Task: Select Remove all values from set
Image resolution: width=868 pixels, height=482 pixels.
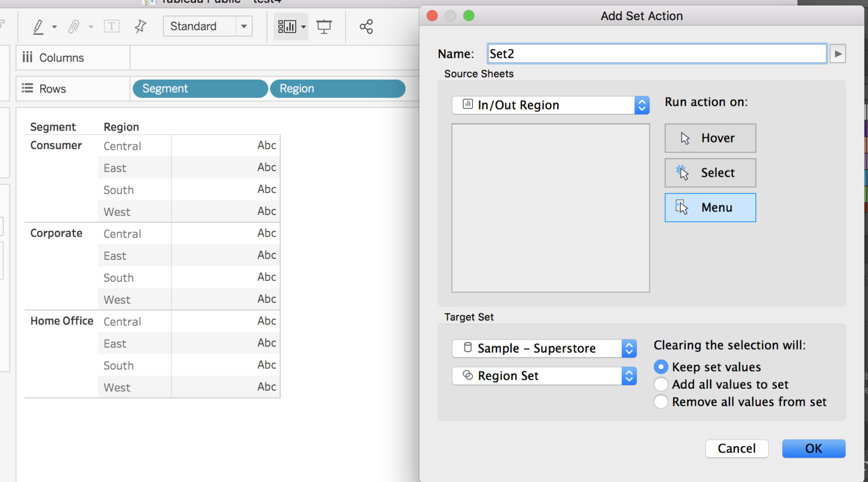Action: 661,402
